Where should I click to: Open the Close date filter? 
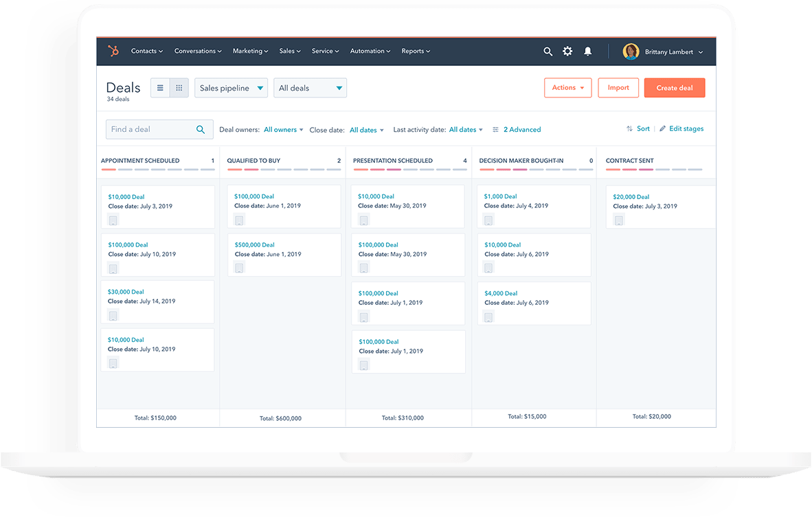[x=366, y=129]
